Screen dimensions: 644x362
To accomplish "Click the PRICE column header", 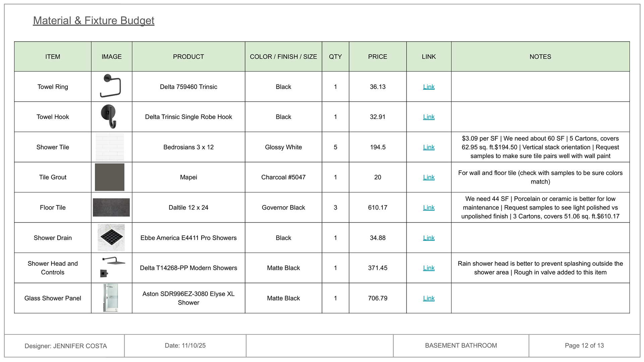I will coord(378,57).
